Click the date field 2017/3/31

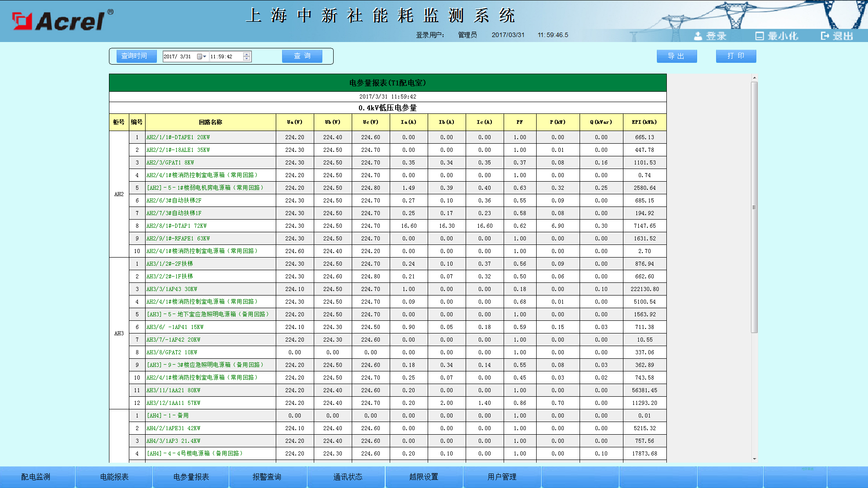click(x=178, y=56)
